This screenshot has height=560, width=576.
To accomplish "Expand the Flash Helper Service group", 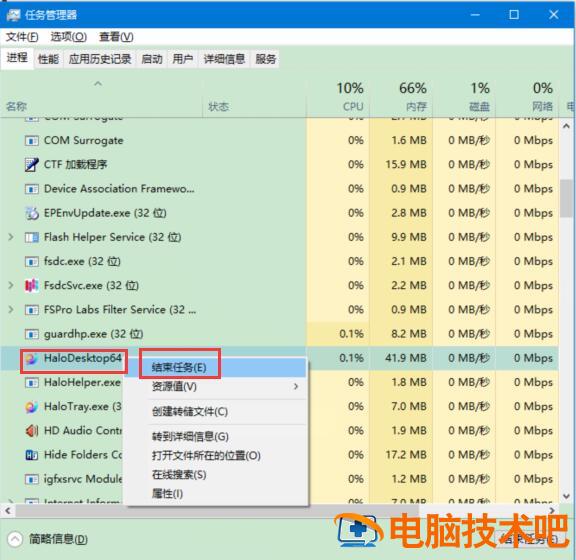I will point(11,237).
